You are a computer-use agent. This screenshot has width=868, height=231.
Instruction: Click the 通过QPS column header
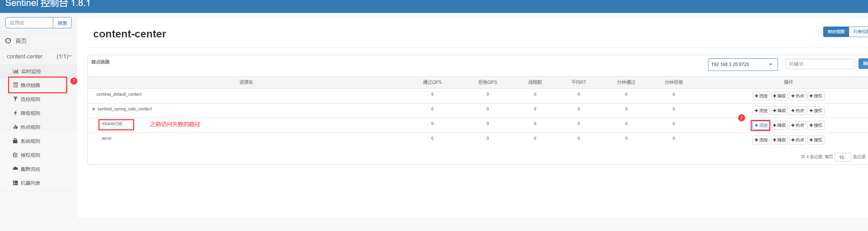(432, 82)
